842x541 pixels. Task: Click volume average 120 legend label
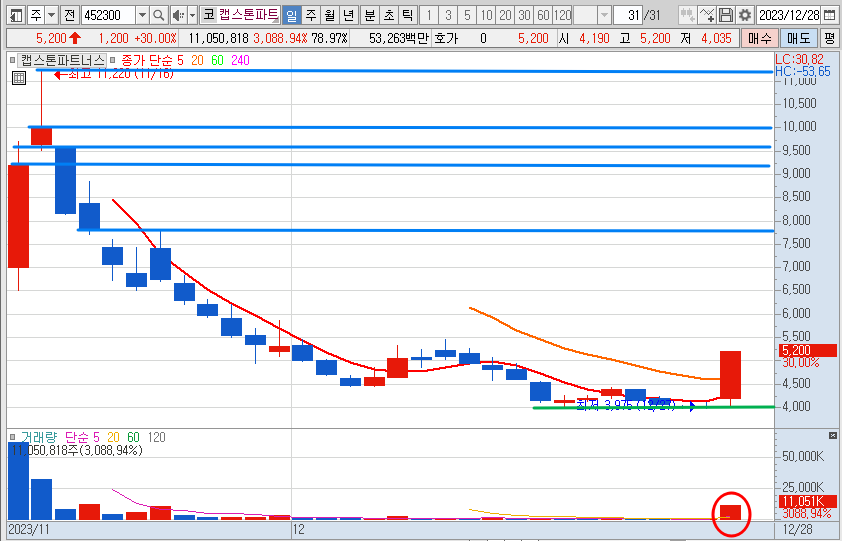point(156,437)
